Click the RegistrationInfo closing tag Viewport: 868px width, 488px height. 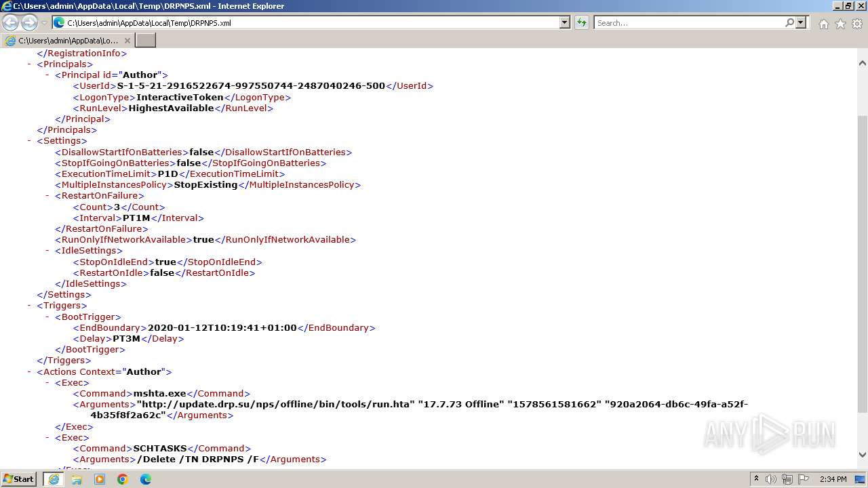click(82, 53)
